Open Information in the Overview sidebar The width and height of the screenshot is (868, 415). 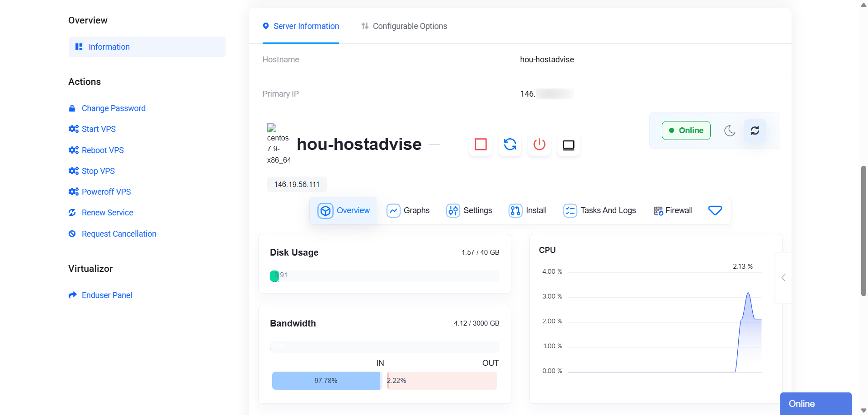(147, 47)
